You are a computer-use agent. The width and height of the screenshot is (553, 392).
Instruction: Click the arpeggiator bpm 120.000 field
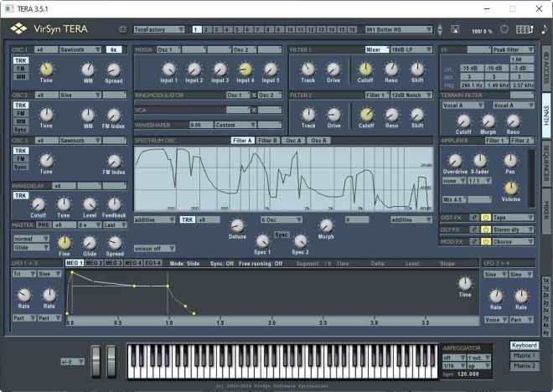(x=468, y=374)
